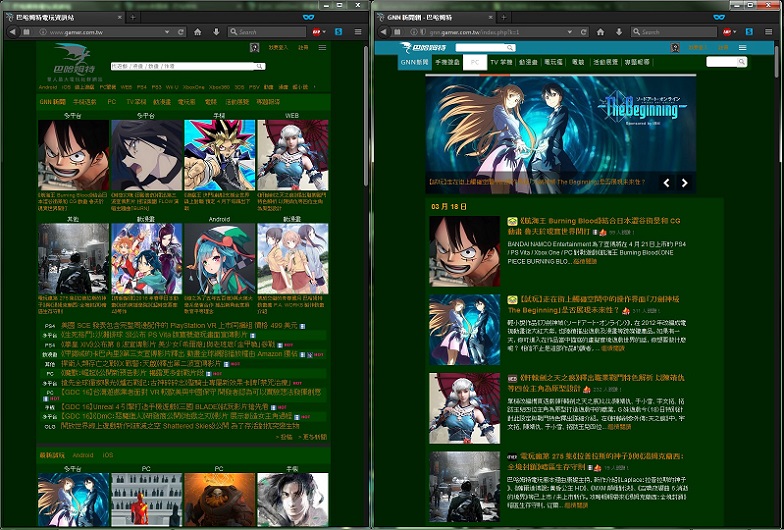Viewport: 784px width, 530px height.
Task: Select TV 掌機 in right GNN nav
Action: coord(501,62)
